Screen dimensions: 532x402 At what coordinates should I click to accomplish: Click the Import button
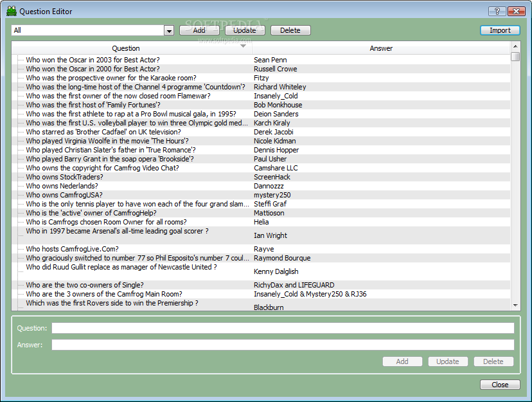point(500,30)
